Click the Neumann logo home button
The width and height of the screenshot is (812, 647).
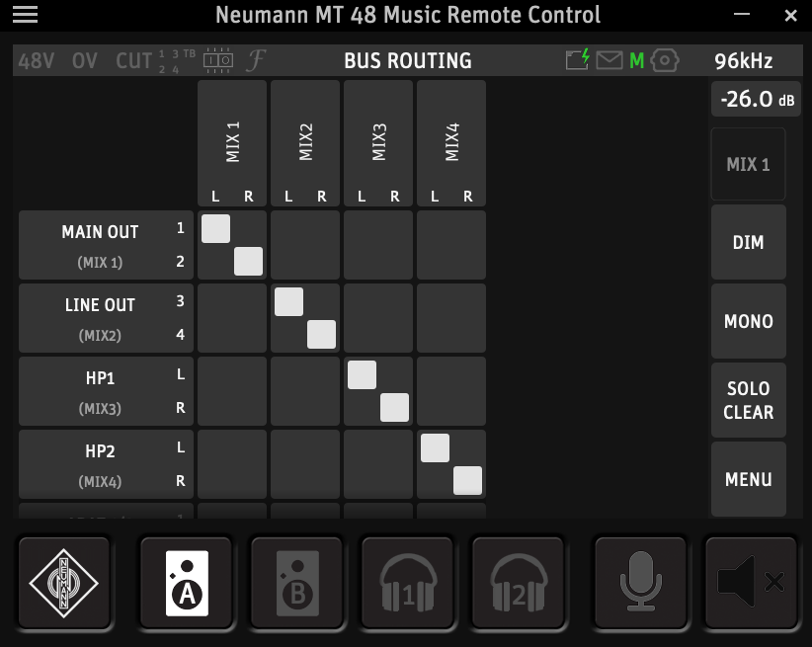(x=63, y=583)
